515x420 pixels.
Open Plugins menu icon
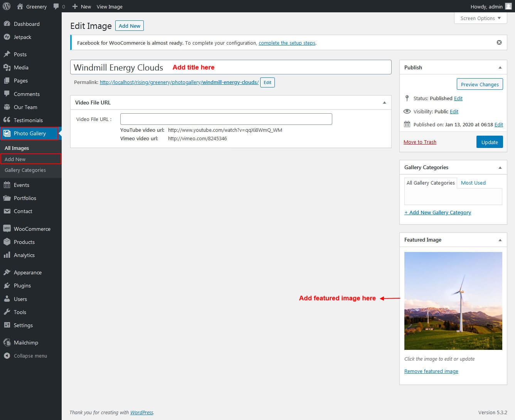[7, 286]
